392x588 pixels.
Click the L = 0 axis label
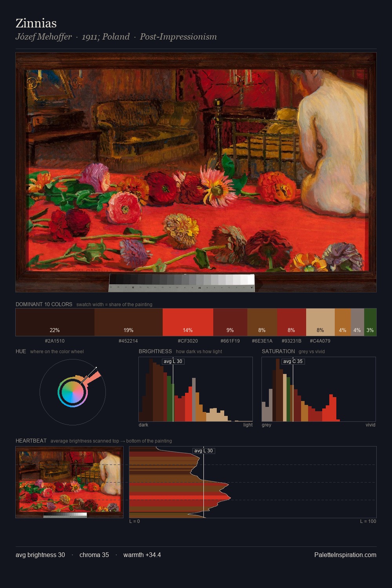(134, 521)
